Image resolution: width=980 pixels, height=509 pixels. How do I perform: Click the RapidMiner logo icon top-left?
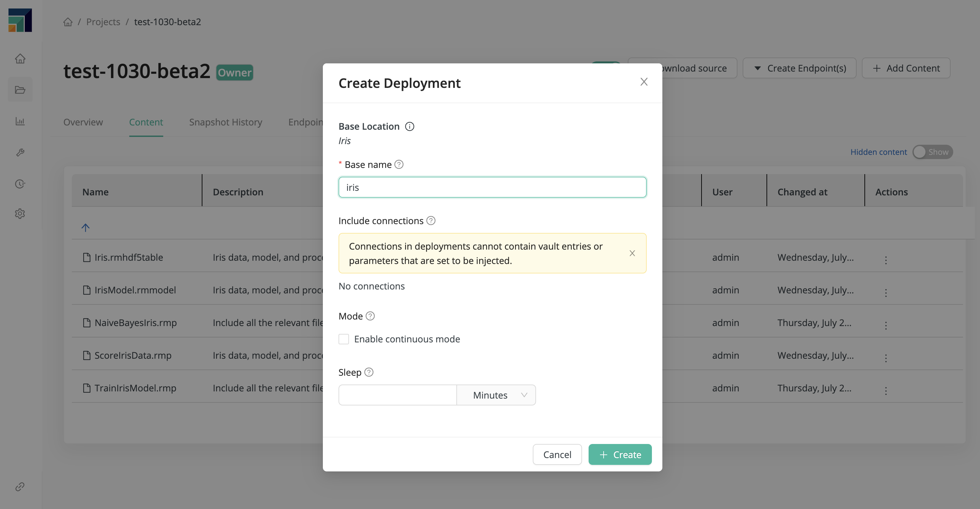(x=20, y=20)
